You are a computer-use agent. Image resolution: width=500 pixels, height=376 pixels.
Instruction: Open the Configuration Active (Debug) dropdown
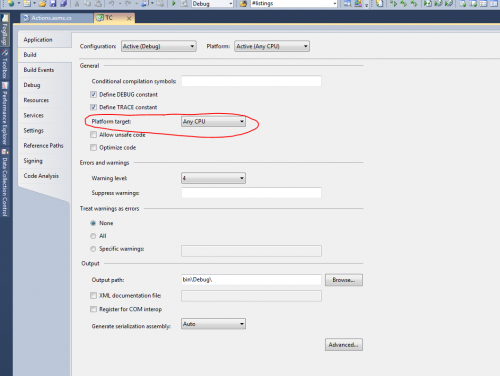point(159,46)
